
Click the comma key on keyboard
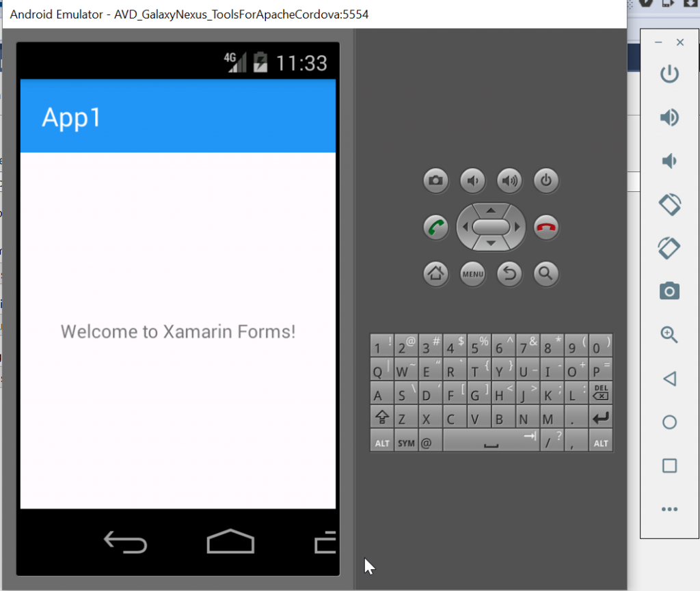coord(576,441)
